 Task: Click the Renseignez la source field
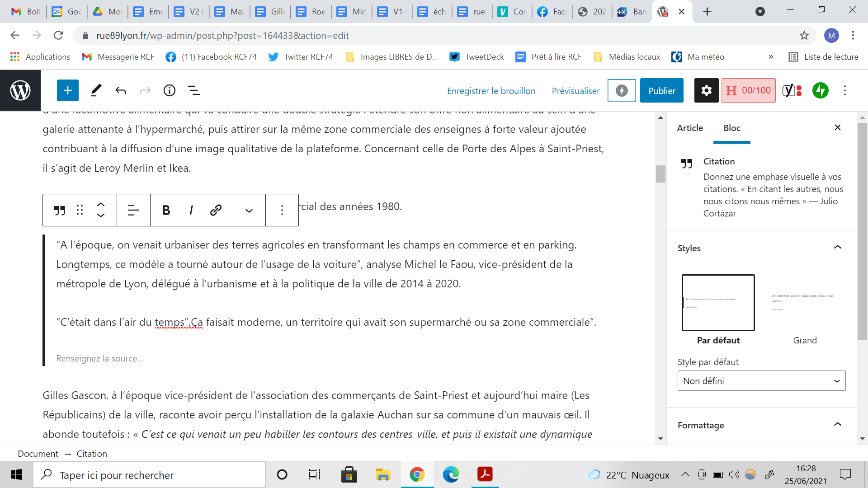click(x=100, y=358)
